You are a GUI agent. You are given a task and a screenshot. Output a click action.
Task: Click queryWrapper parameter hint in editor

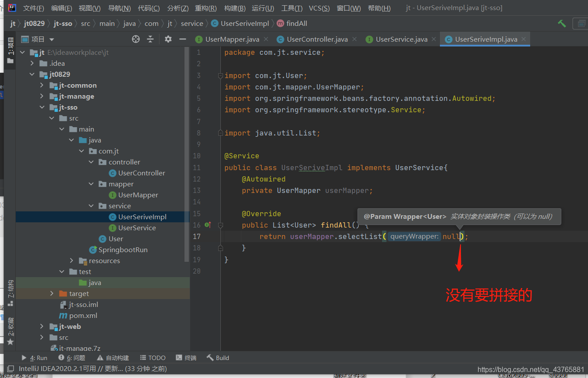(414, 236)
